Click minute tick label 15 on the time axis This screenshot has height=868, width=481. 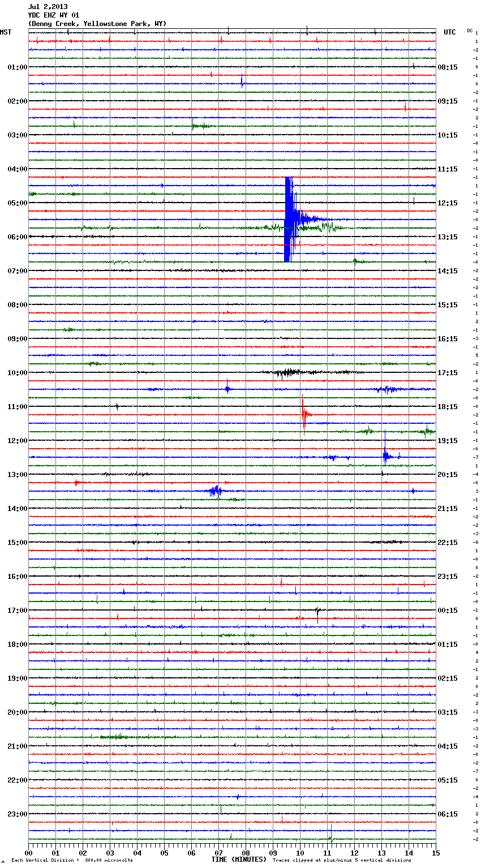(436, 853)
